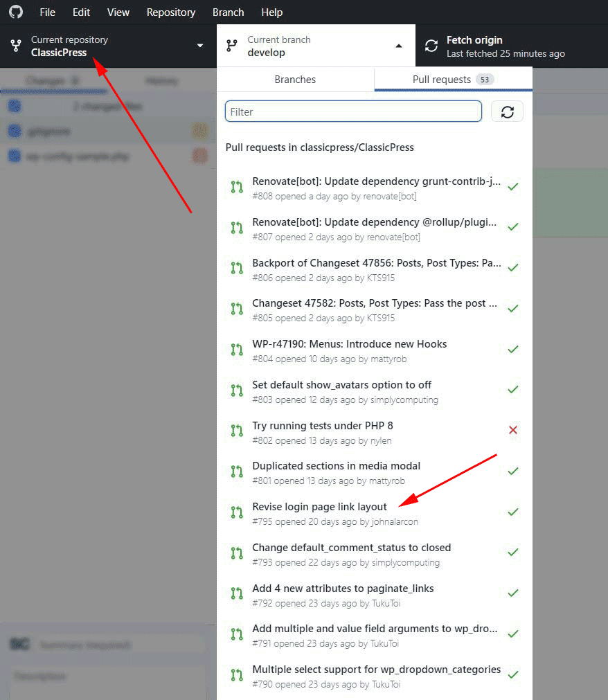The image size is (608, 700).
Task: Click pull request icon for #803
Action: (237, 391)
